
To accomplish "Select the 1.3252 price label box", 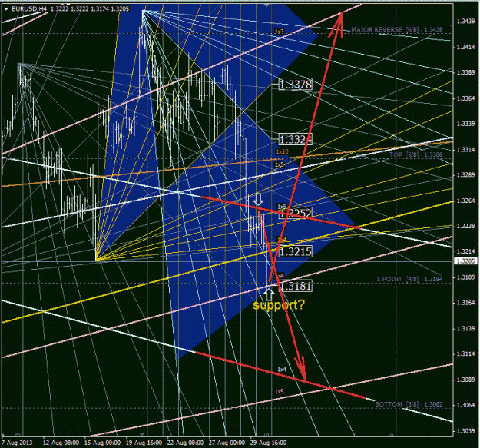I will [x=296, y=213].
